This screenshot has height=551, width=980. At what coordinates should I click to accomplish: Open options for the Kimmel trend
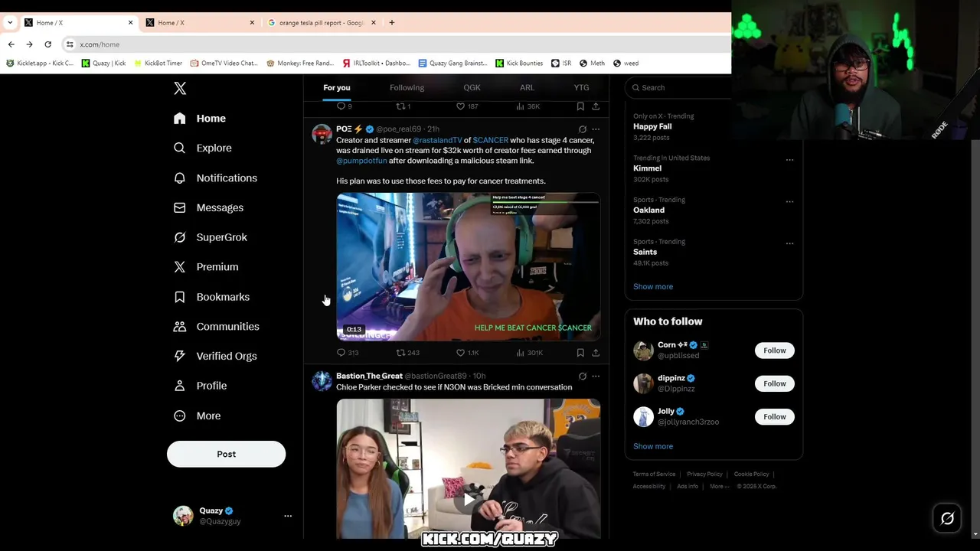789,160
